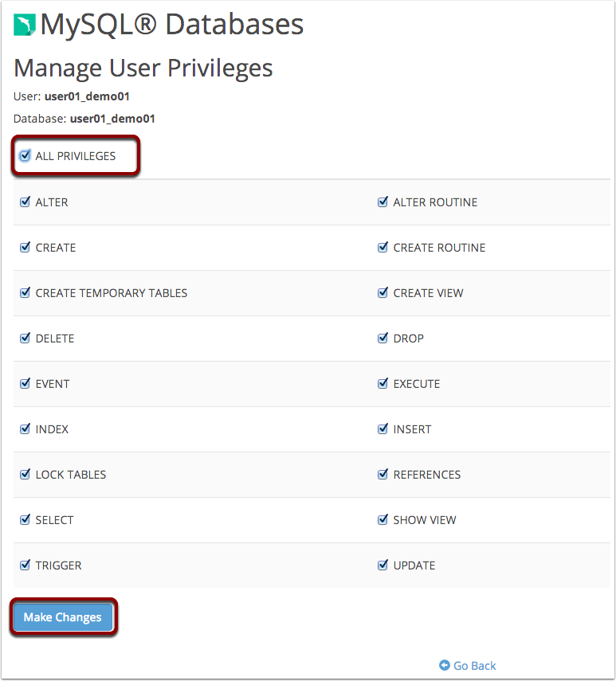The width and height of the screenshot is (616, 681).
Task: Toggle the ALTER privilege checkbox
Action: (26, 202)
